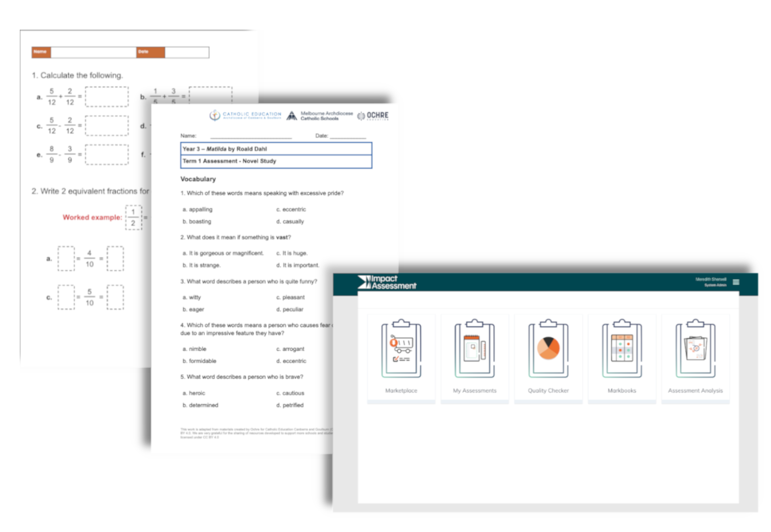
Task: Select answer 'c. It is huge' for question 2
Action: pyautogui.click(x=292, y=253)
